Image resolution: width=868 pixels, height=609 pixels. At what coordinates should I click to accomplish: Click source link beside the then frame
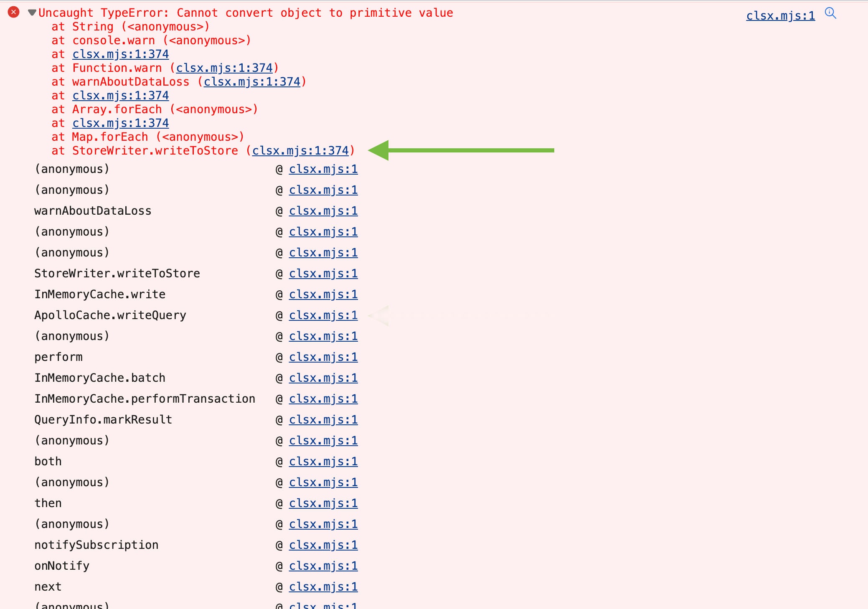[x=323, y=503]
